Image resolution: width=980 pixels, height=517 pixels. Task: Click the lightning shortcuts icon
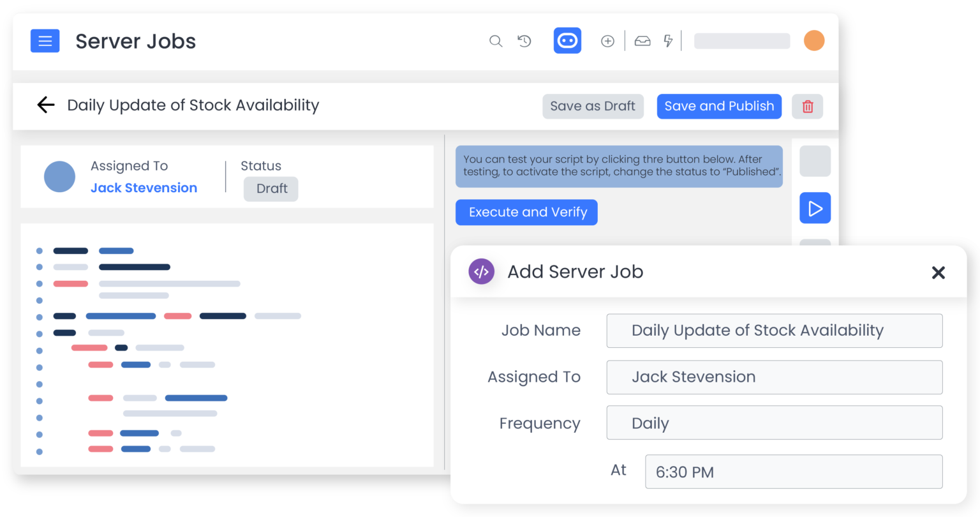(668, 40)
